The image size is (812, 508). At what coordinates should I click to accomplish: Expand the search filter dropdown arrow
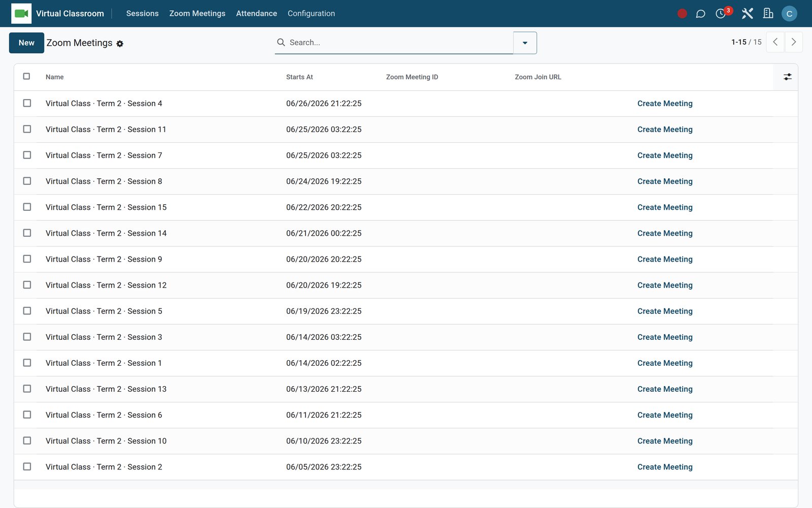click(x=525, y=43)
